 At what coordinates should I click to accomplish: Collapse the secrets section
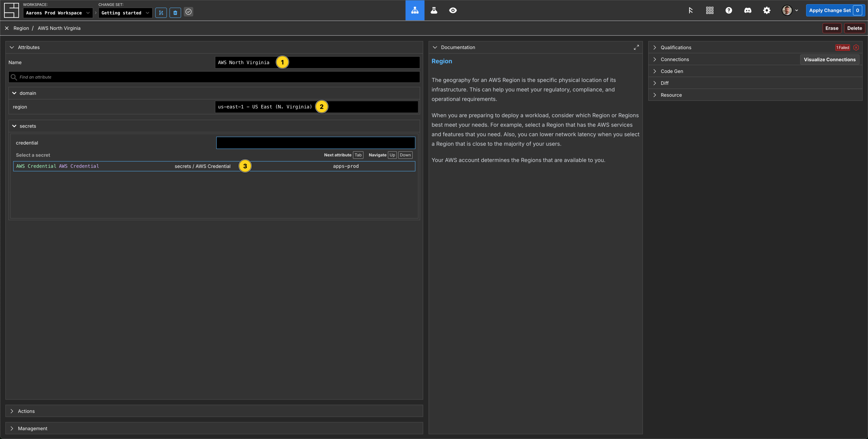coord(14,126)
